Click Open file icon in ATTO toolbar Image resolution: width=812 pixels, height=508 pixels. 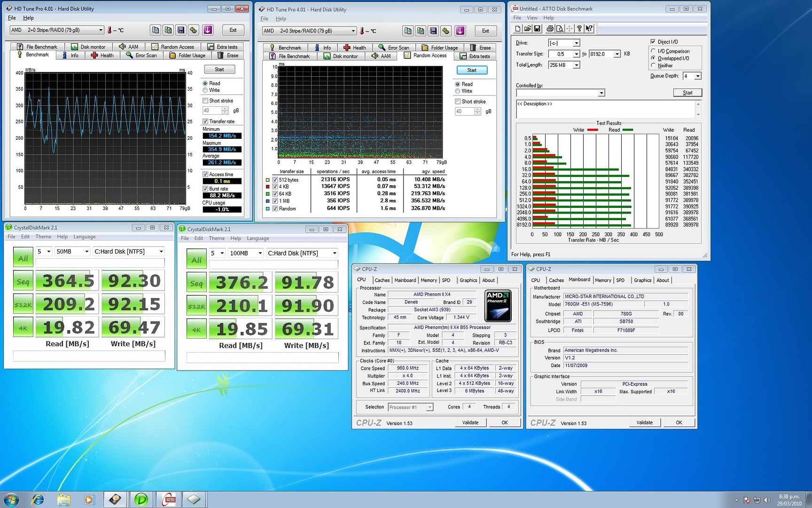pos(528,29)
